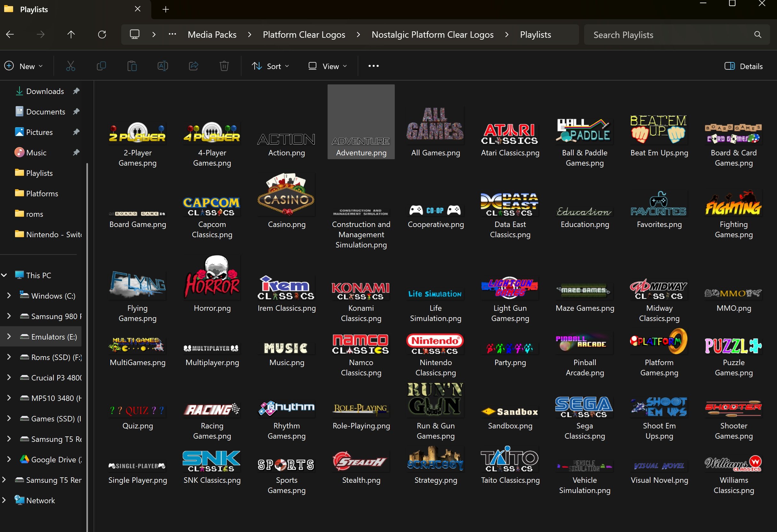Go to Nostalgic Platform Clear Logos breadcrumb
The height and width of the screenshot is (532, 777).
432,35
